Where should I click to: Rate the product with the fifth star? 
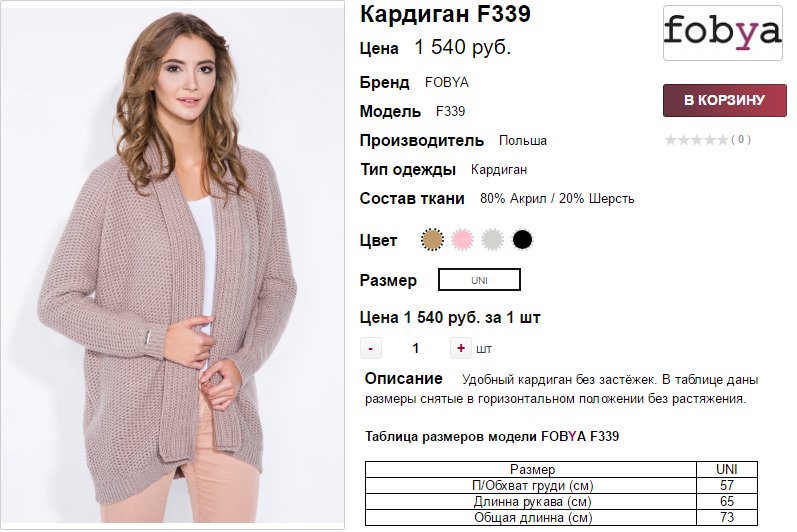pos(722,140)
